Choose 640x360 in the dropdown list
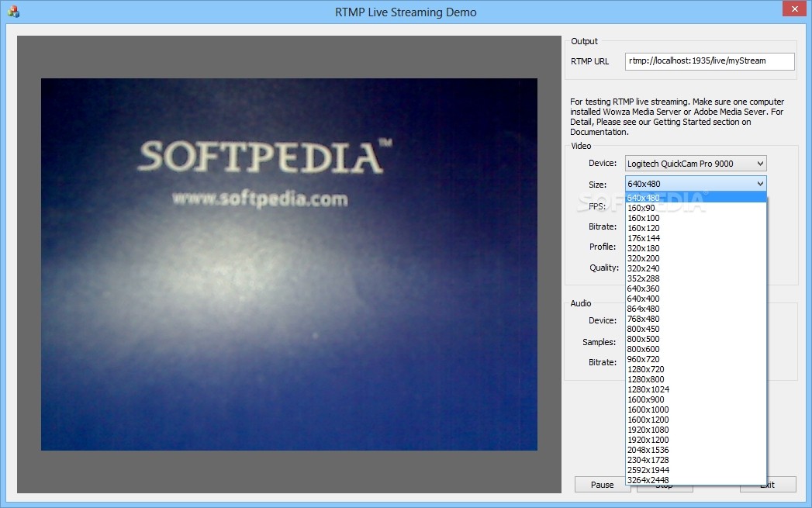Viewport: 812px width, 508px height. pyautogui.click(x=696, y=289)
